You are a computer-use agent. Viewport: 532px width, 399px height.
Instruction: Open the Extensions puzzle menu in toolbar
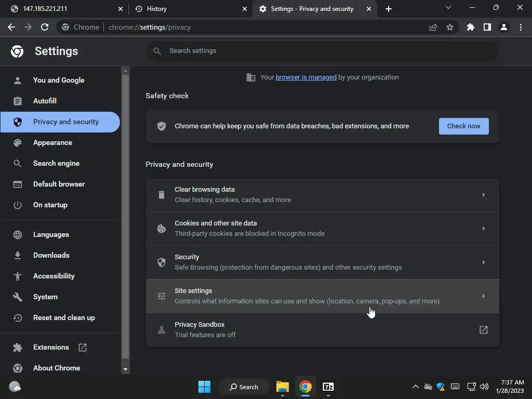[x=471, y=27]
